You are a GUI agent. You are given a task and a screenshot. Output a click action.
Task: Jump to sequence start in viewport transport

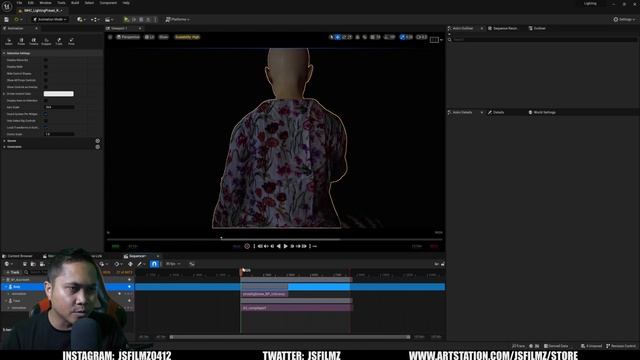click(x=254, y=246)
